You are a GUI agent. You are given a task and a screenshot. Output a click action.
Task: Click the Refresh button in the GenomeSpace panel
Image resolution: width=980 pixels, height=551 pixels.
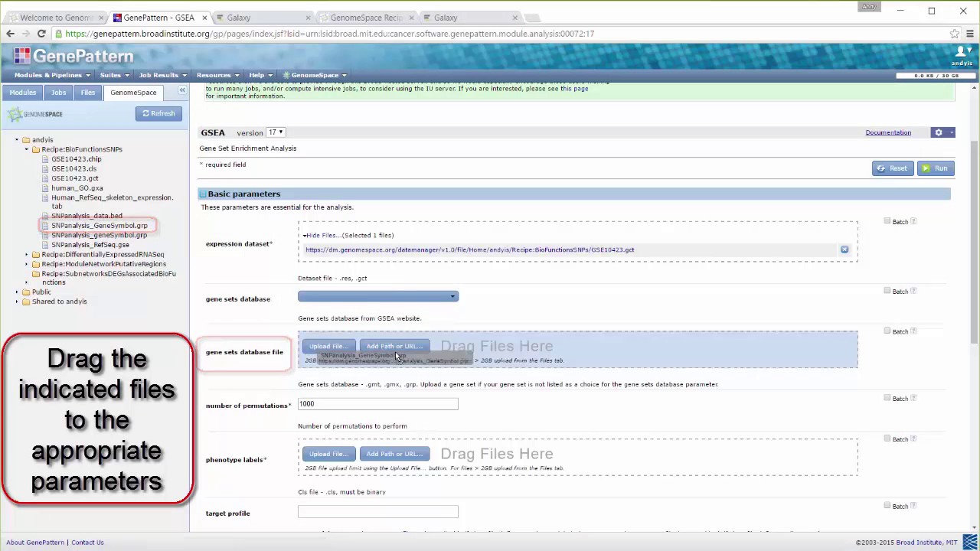[158, 113]
